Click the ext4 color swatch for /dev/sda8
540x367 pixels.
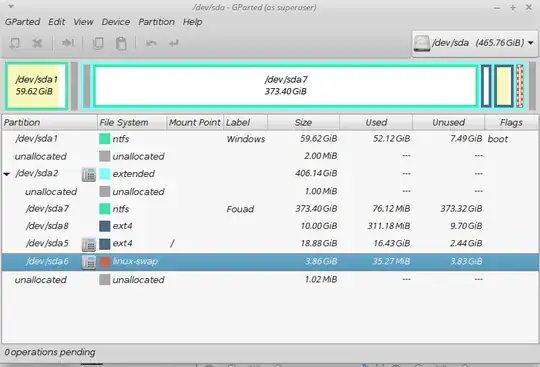click(104, 226)
